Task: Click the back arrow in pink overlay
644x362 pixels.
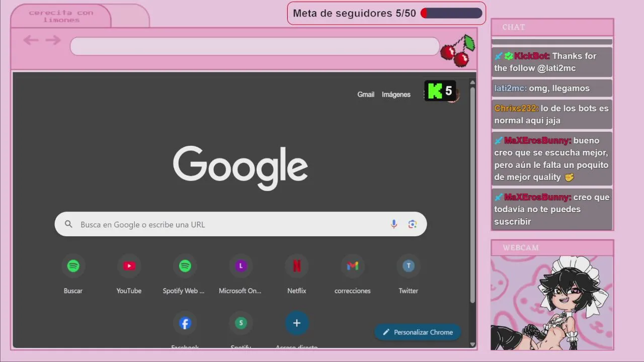Action: [31, 40]
